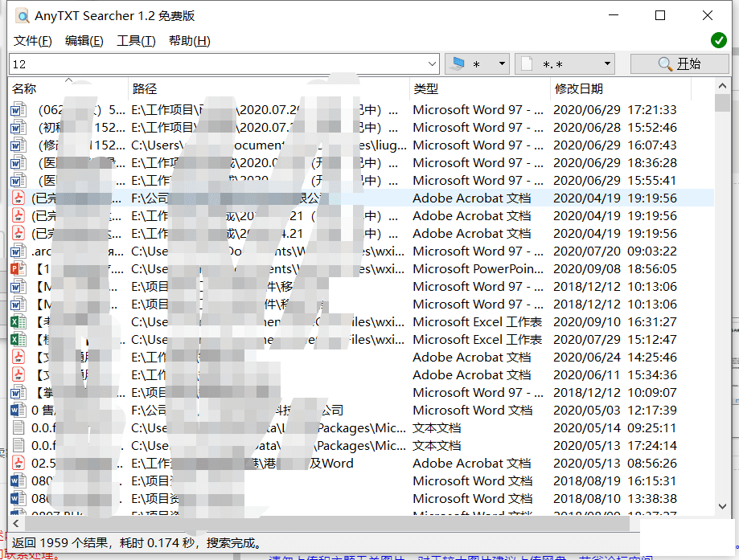Open the 帮助(H) menu
This screenshot has width=739, height=560.
pyautogui.click(x=189, y=41)
